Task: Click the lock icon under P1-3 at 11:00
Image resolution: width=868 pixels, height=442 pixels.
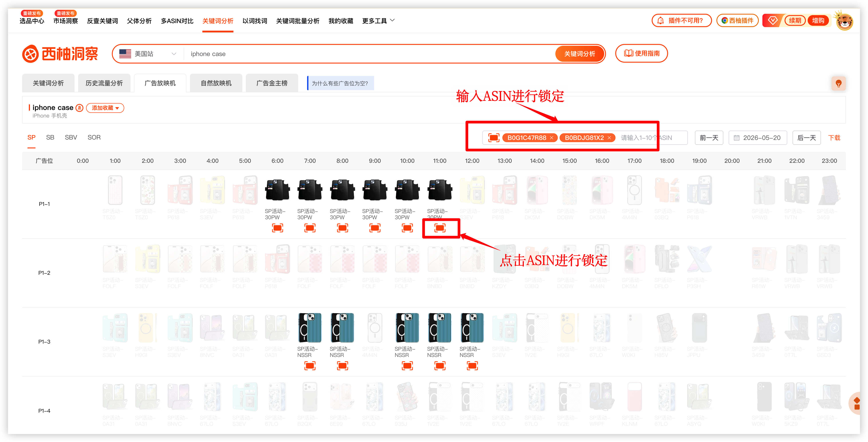Action: (x=440, y=366)
